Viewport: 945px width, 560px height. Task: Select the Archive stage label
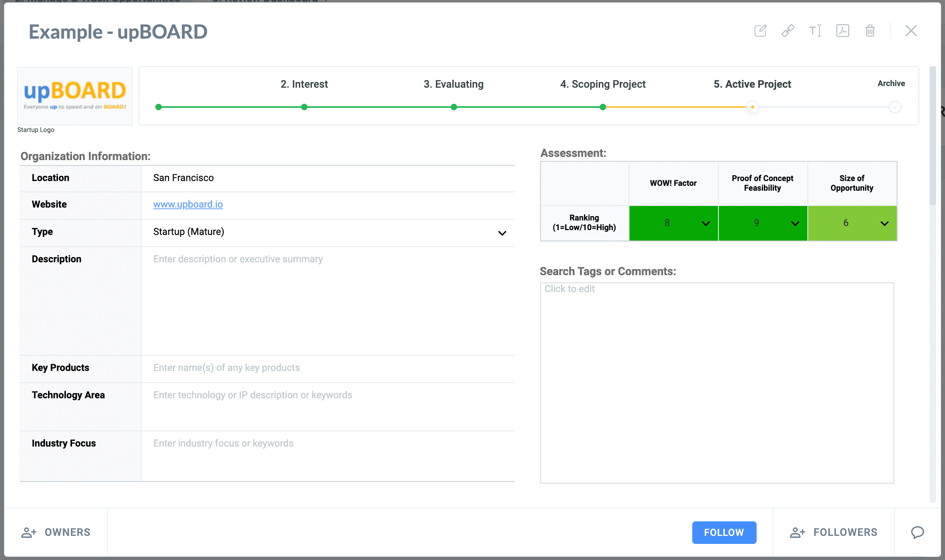pyautogui.click(x=891, y=83)
